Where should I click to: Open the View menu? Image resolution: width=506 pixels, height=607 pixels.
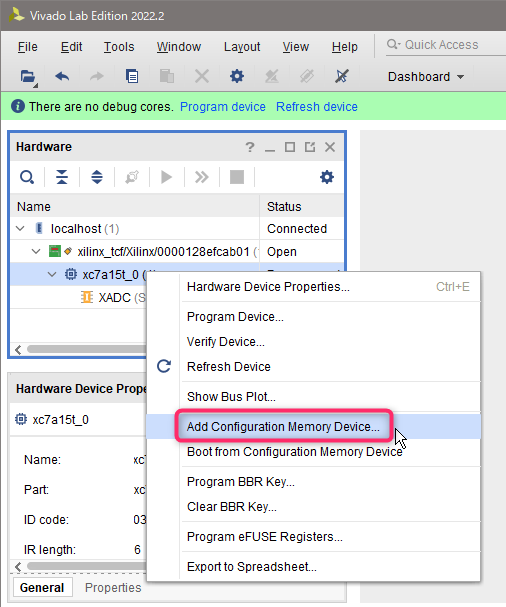pos(296,47)
